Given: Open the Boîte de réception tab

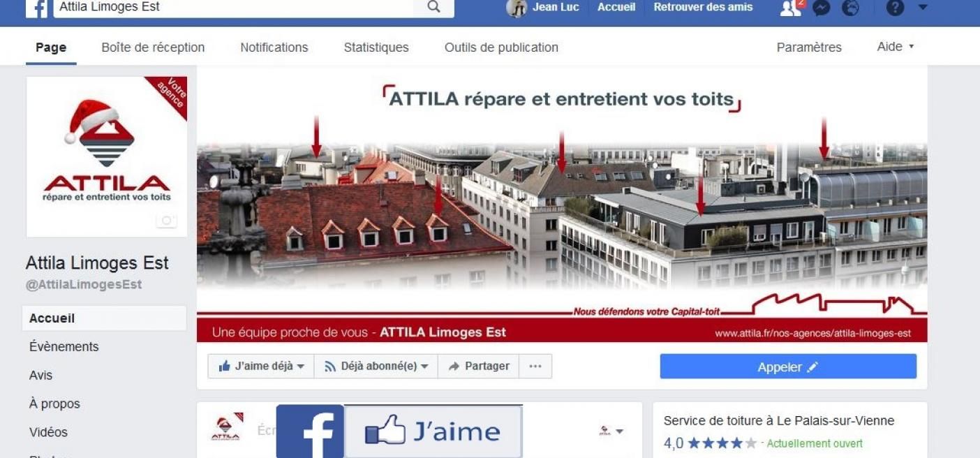Looking at the screenshot, I should 153,47.
